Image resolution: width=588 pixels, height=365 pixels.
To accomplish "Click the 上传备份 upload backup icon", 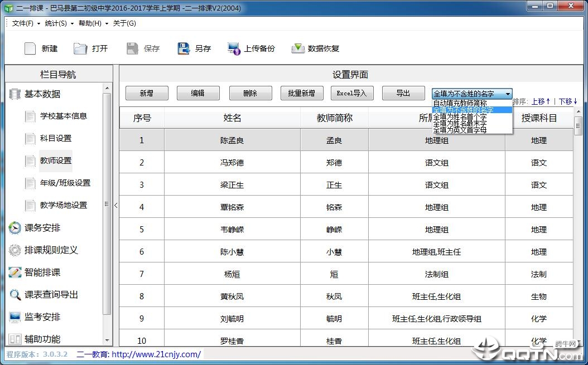I will click(x=234, y=48).
